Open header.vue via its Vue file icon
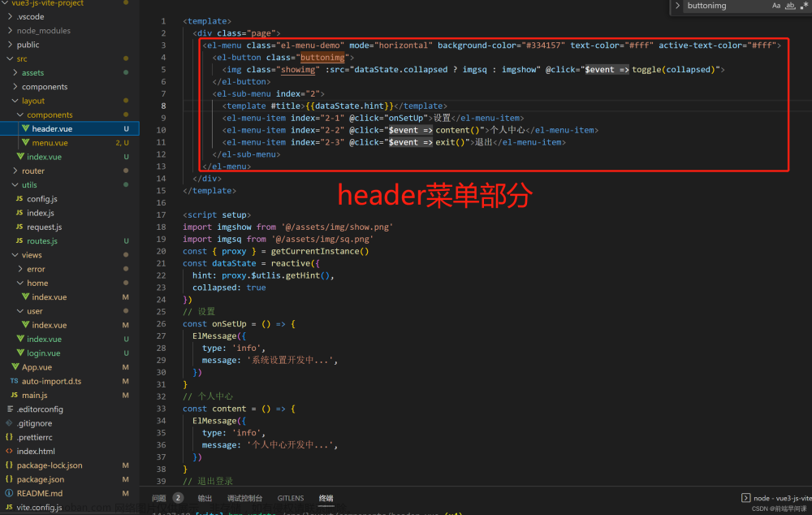Screen dimensions: 812x515 click(x=25, y=128)
